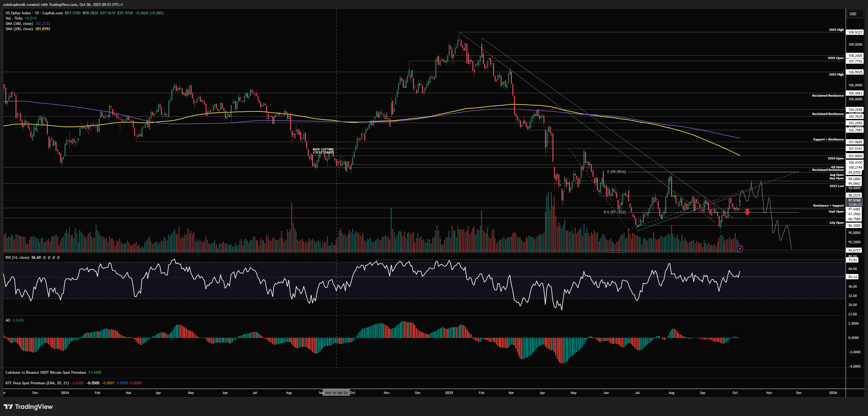Click the AO indicator label
Viewport: 868px width, 416px height.
[x=8, y=320]
